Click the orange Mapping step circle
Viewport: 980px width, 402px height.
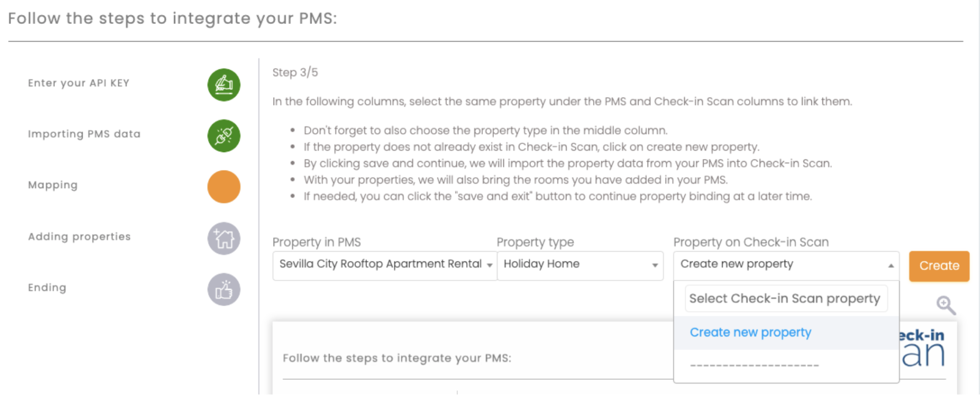[x=224, y=187]
